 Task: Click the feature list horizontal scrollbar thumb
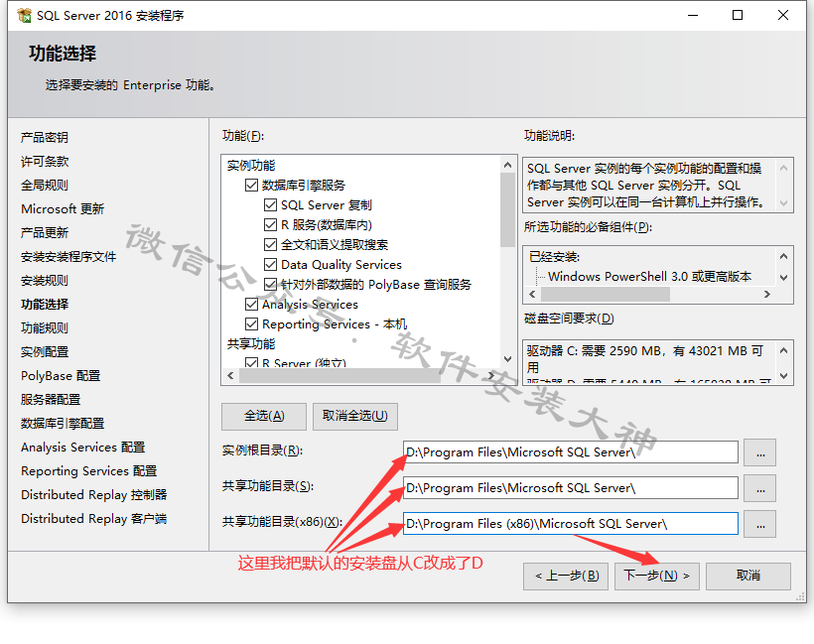[x=340, y=375]
